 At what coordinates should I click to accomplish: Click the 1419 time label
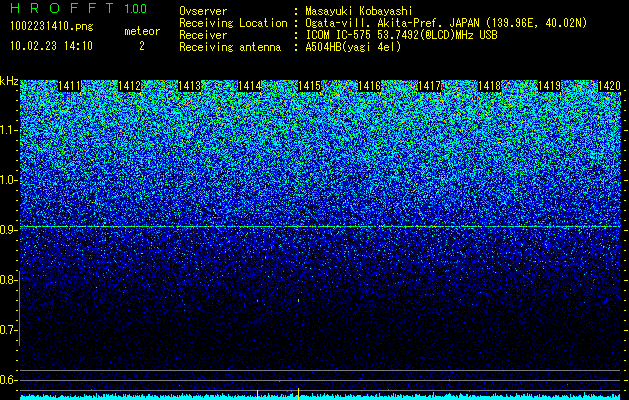click(x=550, y=86)
